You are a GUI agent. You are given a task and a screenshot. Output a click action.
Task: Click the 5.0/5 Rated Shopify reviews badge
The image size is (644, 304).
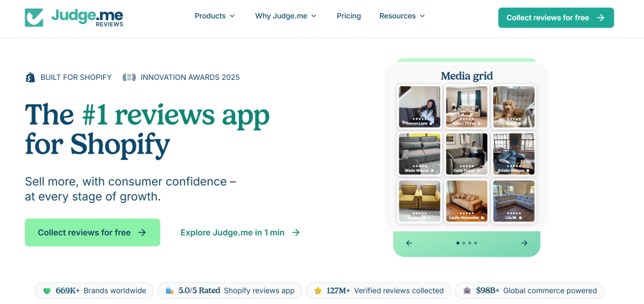(x=230, y=291)
